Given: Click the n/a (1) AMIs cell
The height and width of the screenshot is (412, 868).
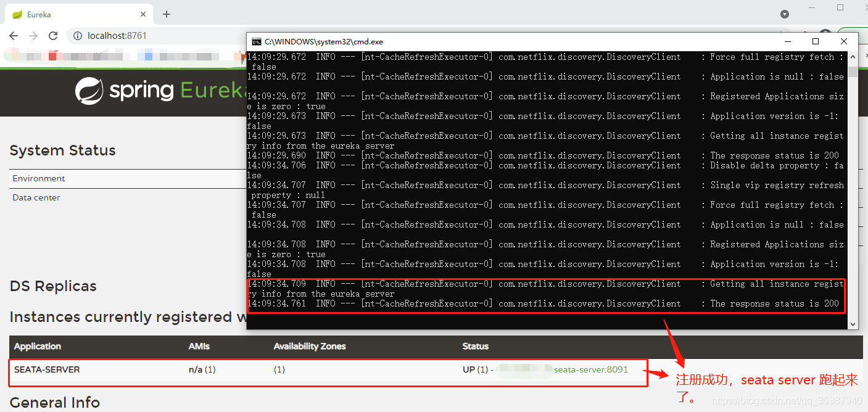Looking at the screenshot, I should [x=202, y=369].
